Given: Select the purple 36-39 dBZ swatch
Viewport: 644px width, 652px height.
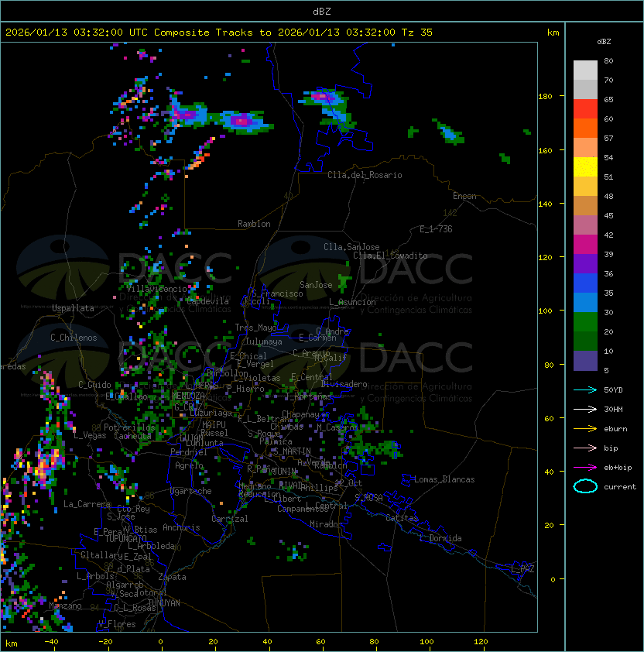Looking at the screenshot, I should pyautogui.click(x=585, y=263).
